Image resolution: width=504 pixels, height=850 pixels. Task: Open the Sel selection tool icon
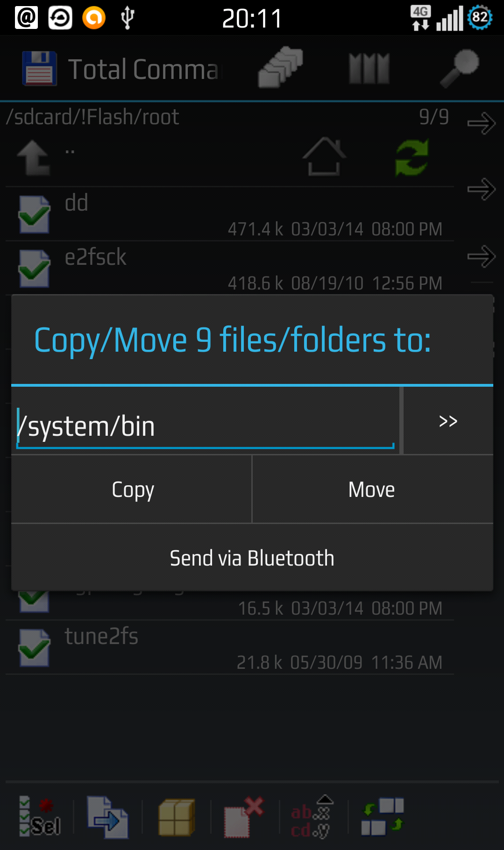[x=40, y=817]
